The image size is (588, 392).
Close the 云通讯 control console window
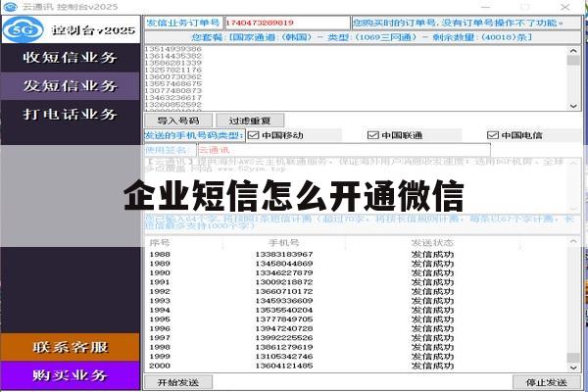(565, 7)
